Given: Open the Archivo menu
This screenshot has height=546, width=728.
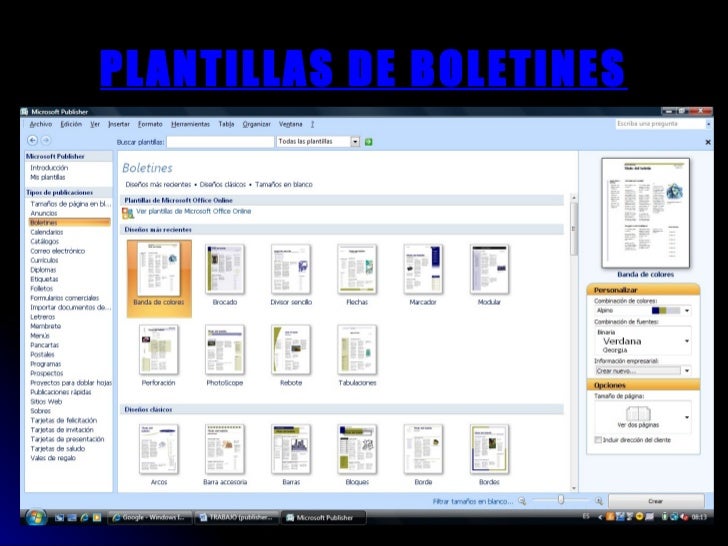Looking at the screenshot, I should pos(41,124).
